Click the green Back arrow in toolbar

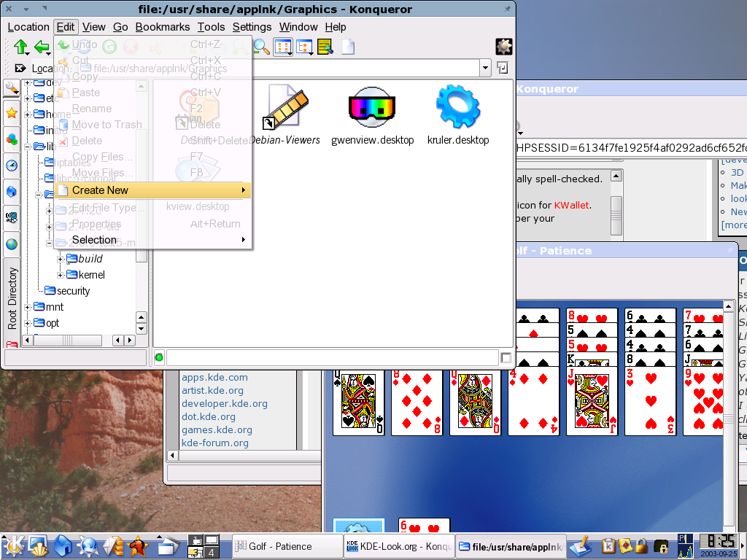click(42, 47)
